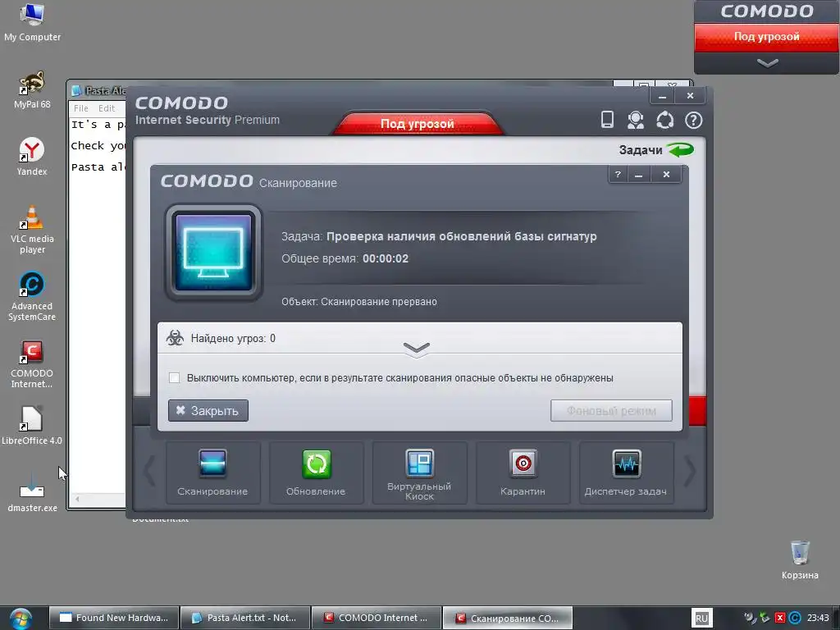Screen dimensions: 840x630
Task: Select Yandex desktop shortcut
Action: point(32,157)
